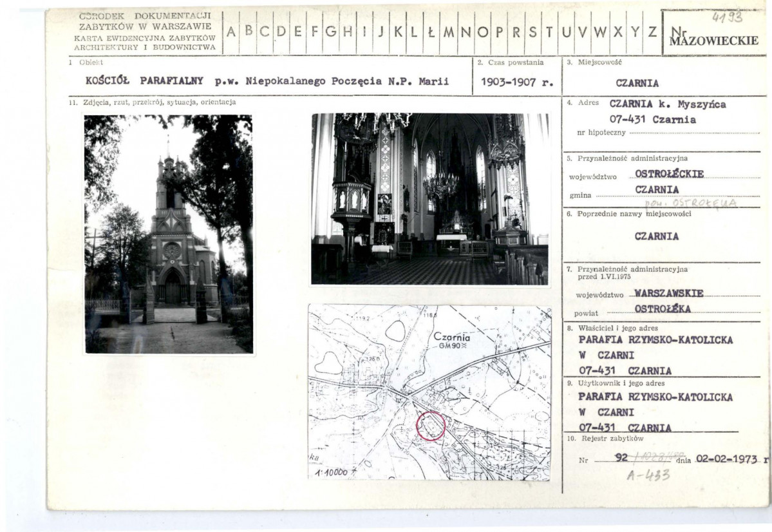The height and width of the screenshot is (532, 772).
Task: Click the CZARNIA locality value under Miejscowość
Action: pyautogui.click(x=637, y=83)
